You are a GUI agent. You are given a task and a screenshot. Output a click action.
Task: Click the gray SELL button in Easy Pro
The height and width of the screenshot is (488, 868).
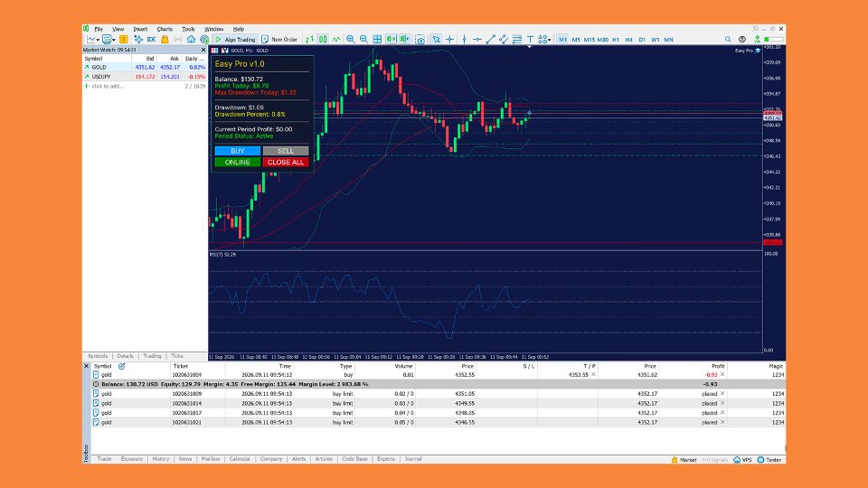click(x=286, y=151)
